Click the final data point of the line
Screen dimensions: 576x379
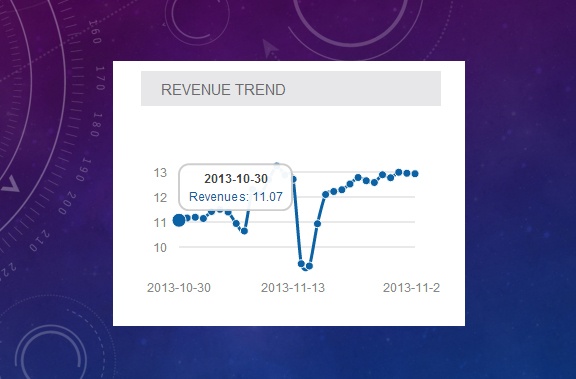(x=415, y=174)
